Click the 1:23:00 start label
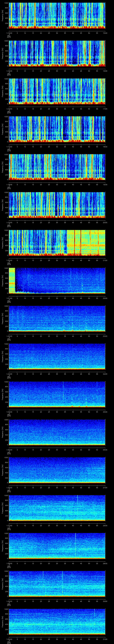 (9, 374)
